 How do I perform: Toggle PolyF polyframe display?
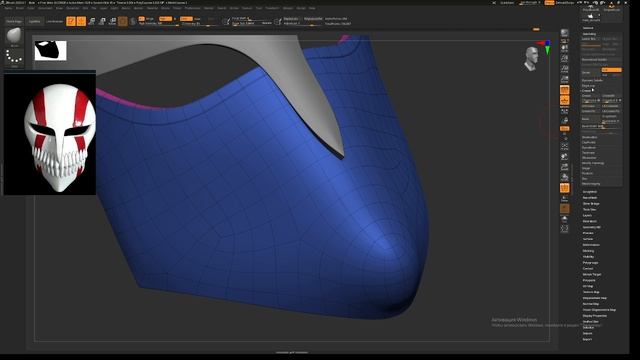[x=564, y=188]
